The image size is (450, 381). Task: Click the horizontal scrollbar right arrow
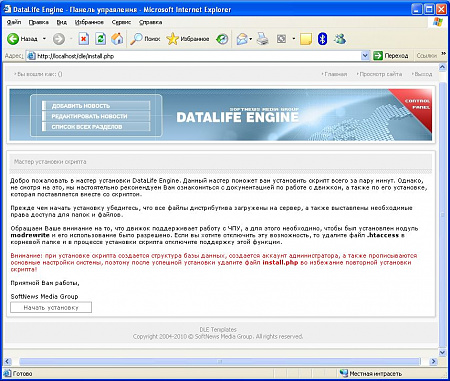[433, 361]
